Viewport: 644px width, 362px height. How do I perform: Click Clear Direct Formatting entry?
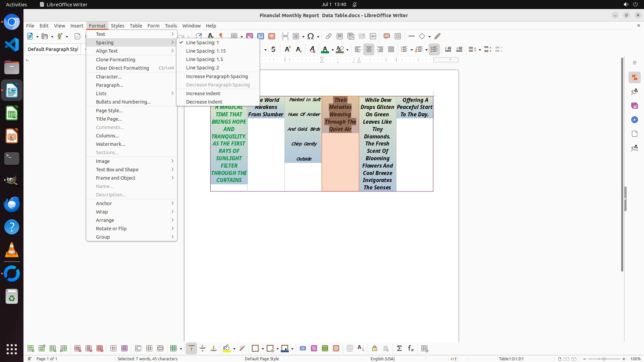point(122,68)
